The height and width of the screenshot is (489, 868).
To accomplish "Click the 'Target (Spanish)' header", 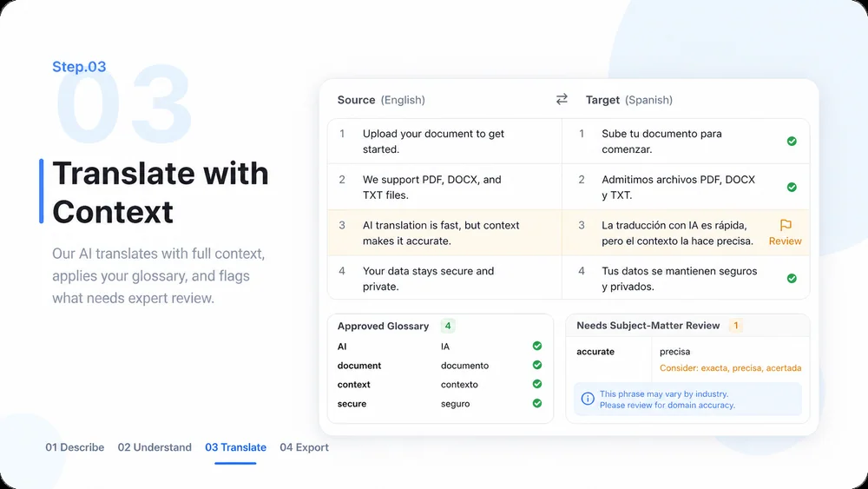I will [x=629, y=100].
